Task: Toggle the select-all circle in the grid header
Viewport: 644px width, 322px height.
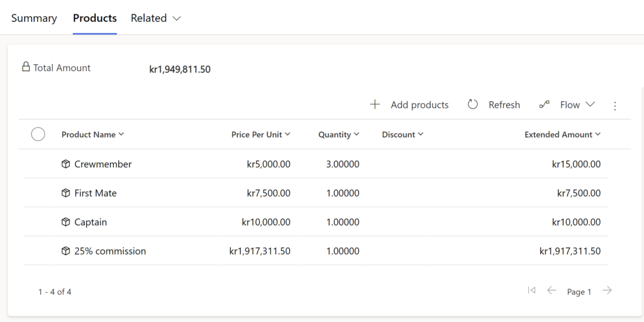Action: [x=38, y=134]
